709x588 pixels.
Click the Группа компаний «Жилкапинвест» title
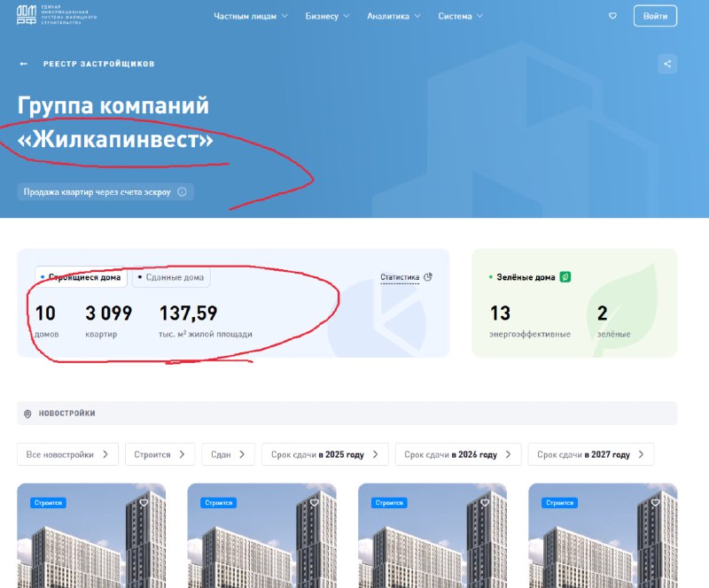115,122
